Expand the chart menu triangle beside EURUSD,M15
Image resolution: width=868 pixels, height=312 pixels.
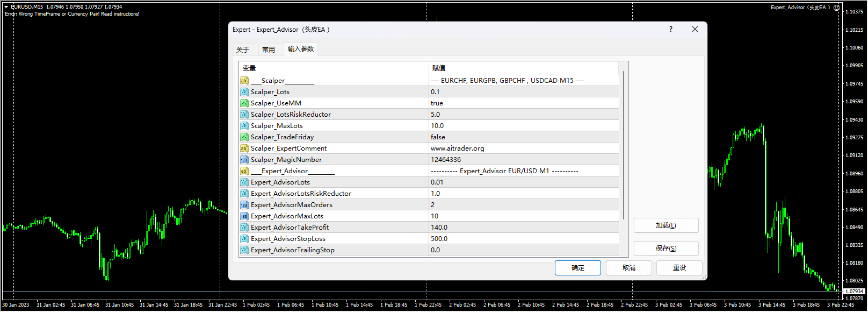point(6,7)
